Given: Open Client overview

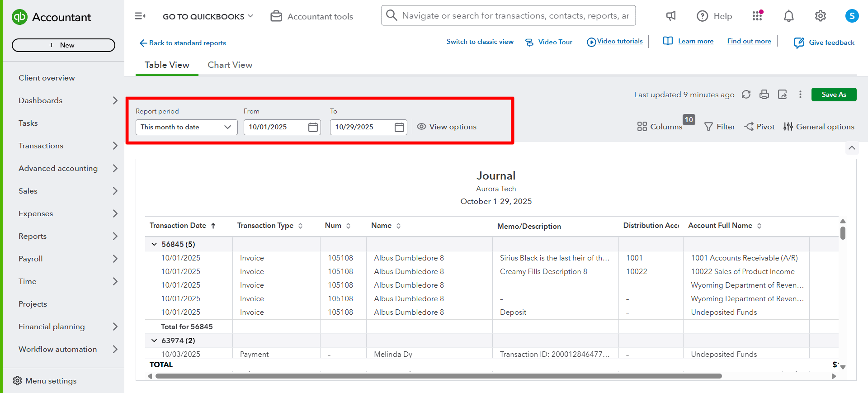Looking at the screenshot, I should [47, 78].
